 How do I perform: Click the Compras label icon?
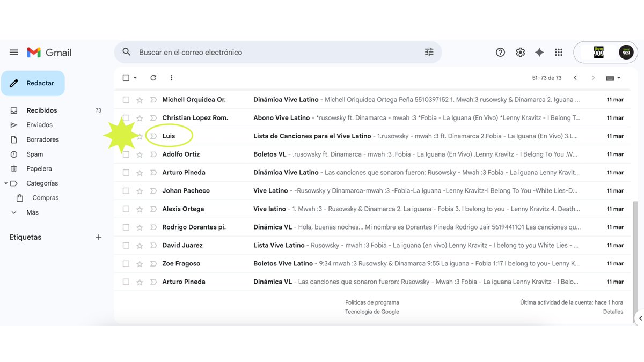[x=20, y=198]
